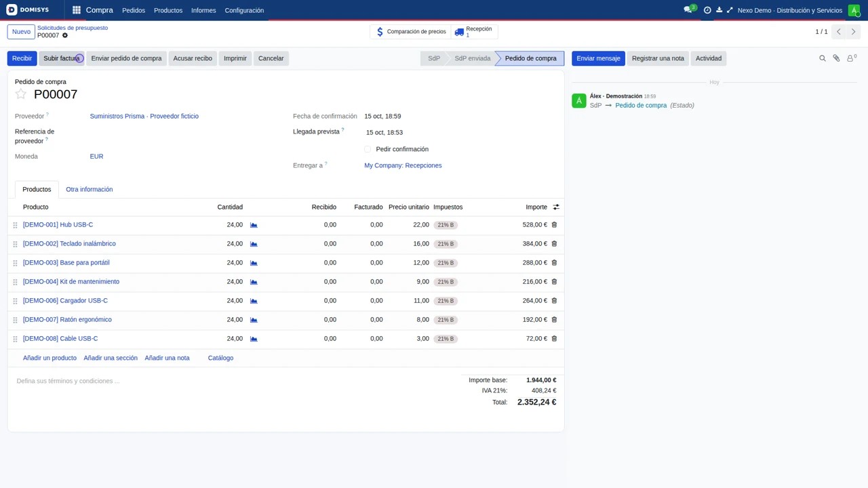868x488 pixels.
Task: Open the Productos menu
Action: point(168,10)
